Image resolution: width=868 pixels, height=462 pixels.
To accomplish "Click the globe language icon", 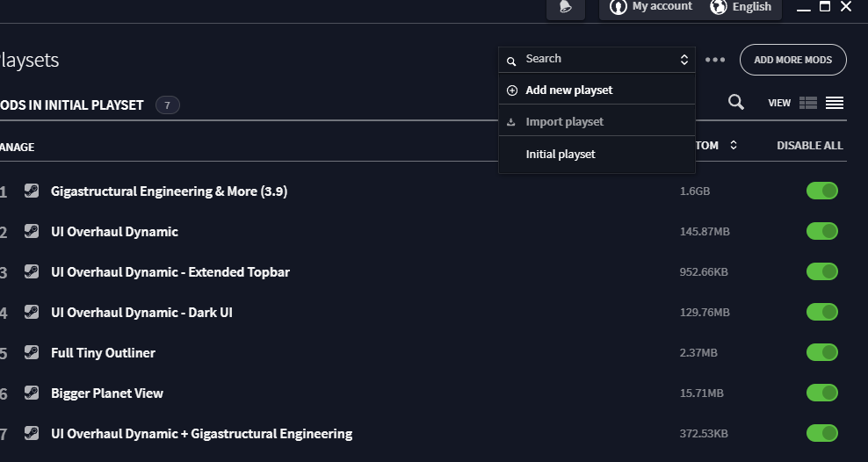I will (x=718, y=7).
